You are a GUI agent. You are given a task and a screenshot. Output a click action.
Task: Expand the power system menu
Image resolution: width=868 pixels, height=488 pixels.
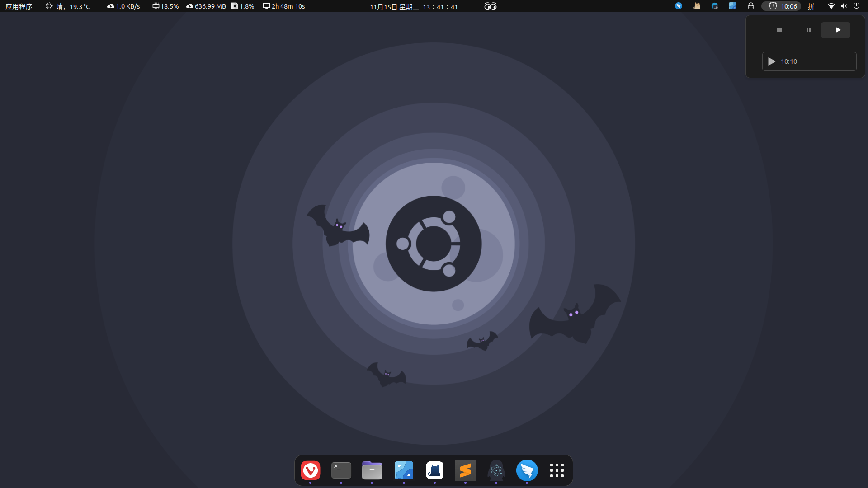point(856,6)
